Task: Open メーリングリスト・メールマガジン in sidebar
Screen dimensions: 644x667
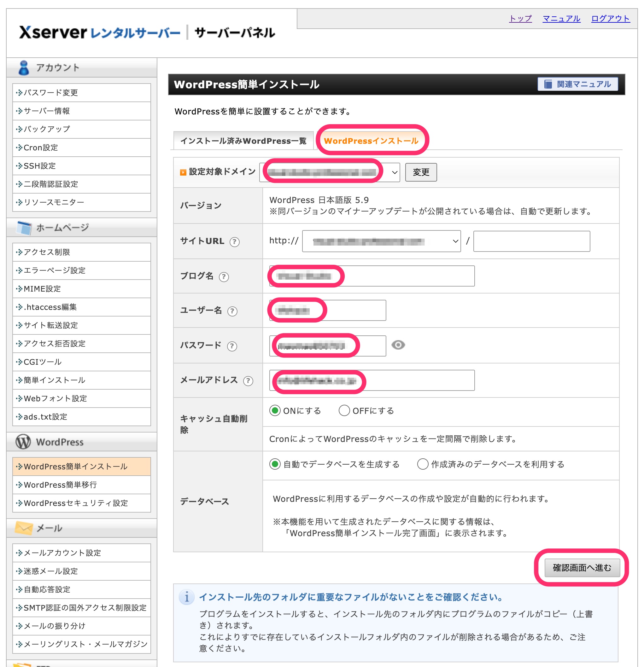Action: point(82,645)
